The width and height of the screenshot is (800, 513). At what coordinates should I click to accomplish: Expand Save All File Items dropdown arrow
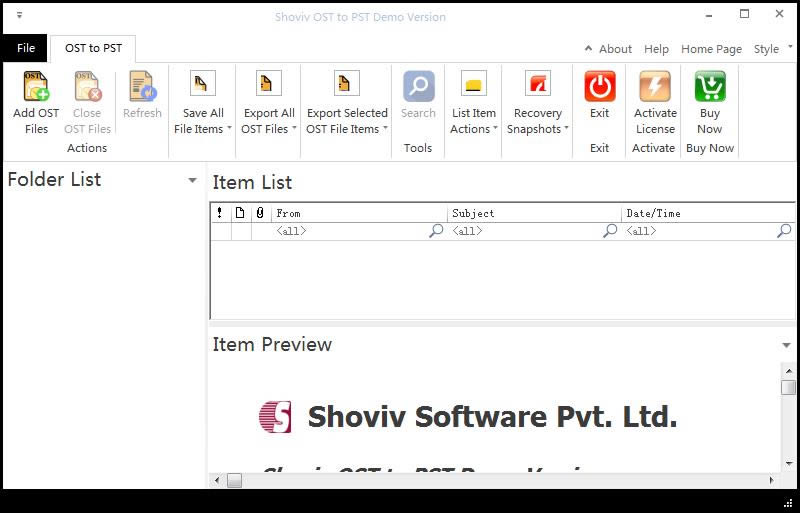230,128
